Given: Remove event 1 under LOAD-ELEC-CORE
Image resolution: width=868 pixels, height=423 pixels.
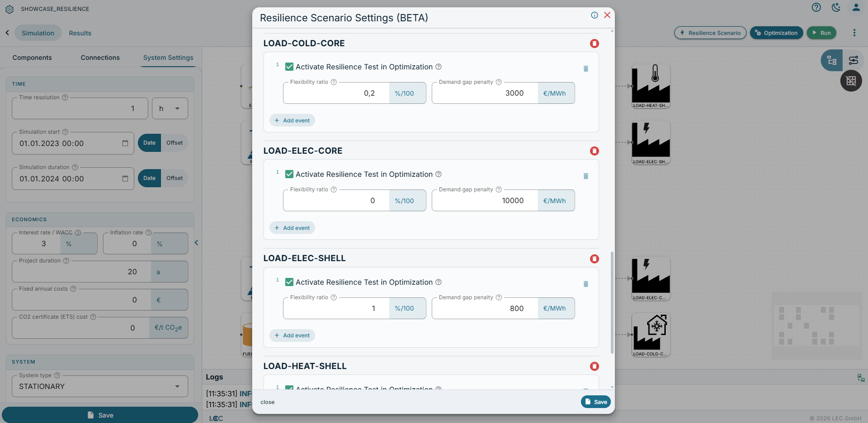Looking at the screenshot, I should tap(585, 176).
